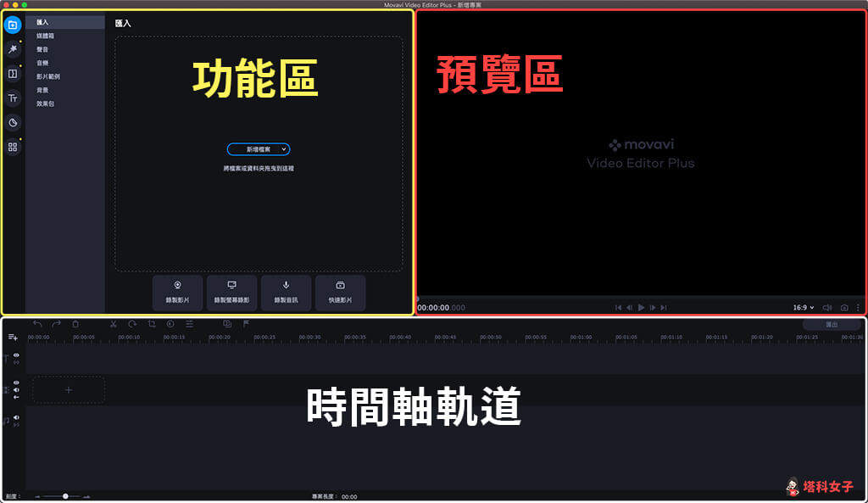Mute preview playback volume
Screen dimensions: 868x503
826,306
